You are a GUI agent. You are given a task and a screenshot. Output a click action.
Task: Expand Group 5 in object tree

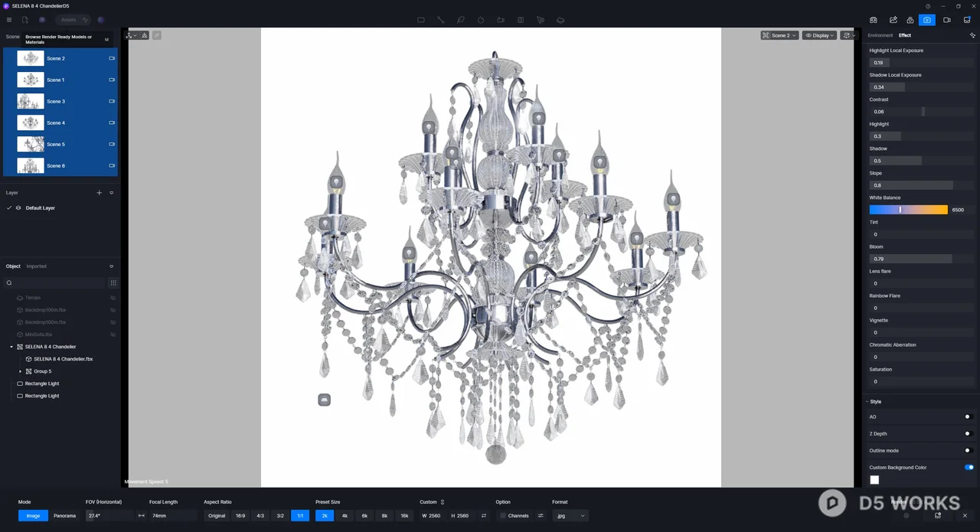coord(20,371)
